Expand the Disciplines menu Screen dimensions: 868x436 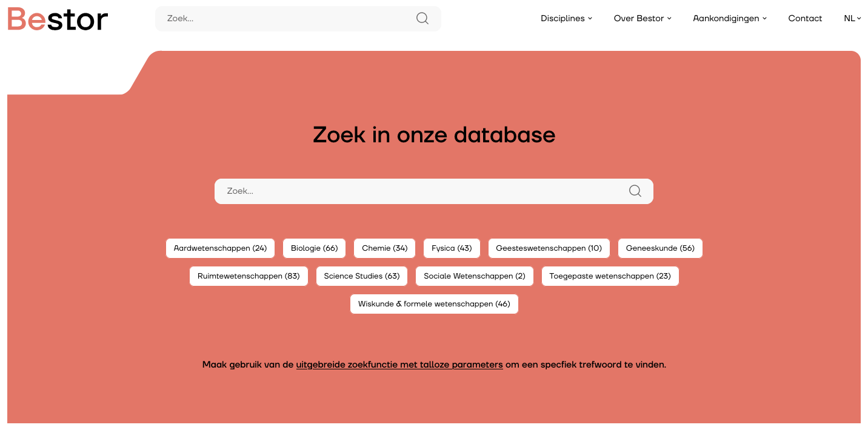(566, 19)
